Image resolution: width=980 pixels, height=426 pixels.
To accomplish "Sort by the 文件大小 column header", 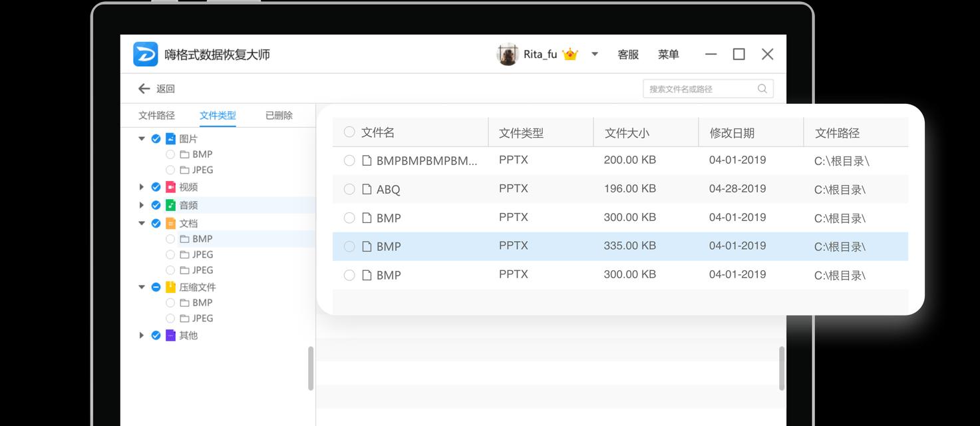I will (x=627, y=133).
